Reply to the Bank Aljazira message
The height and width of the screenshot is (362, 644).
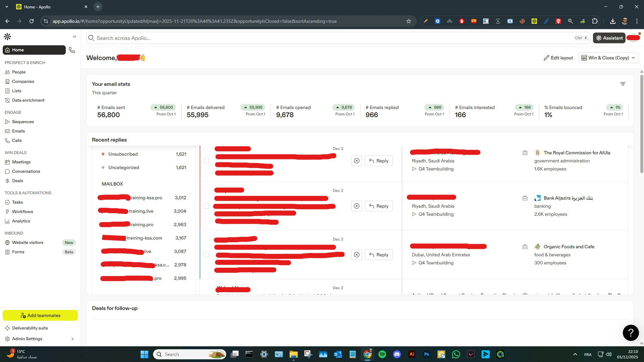click(379, 206)
